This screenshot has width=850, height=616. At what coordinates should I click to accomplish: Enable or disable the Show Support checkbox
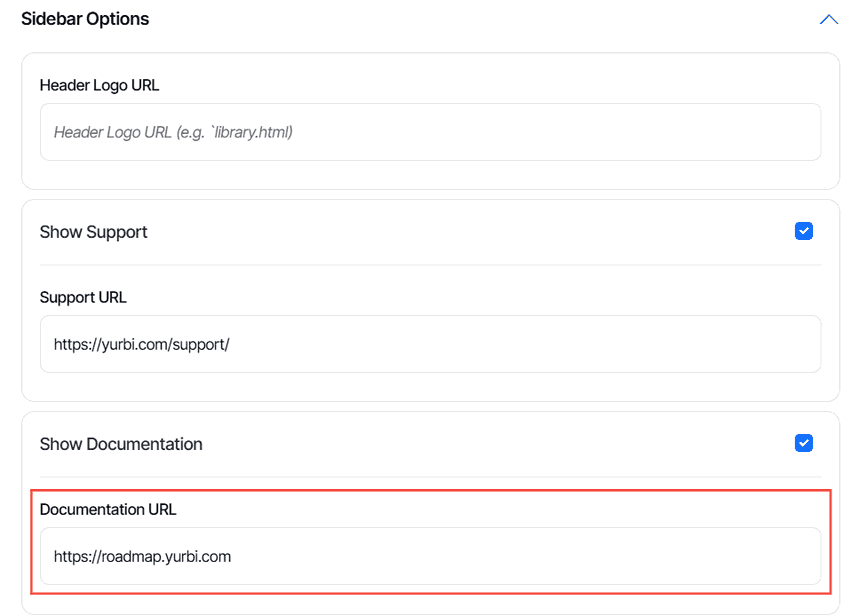click(x=803, y=231)
